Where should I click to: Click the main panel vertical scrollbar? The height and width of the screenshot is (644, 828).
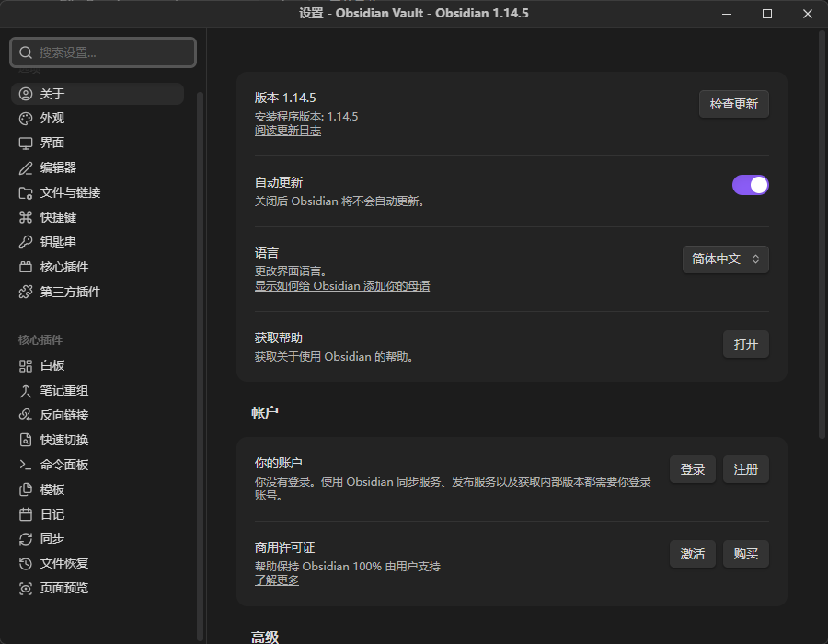click(822, 235)
